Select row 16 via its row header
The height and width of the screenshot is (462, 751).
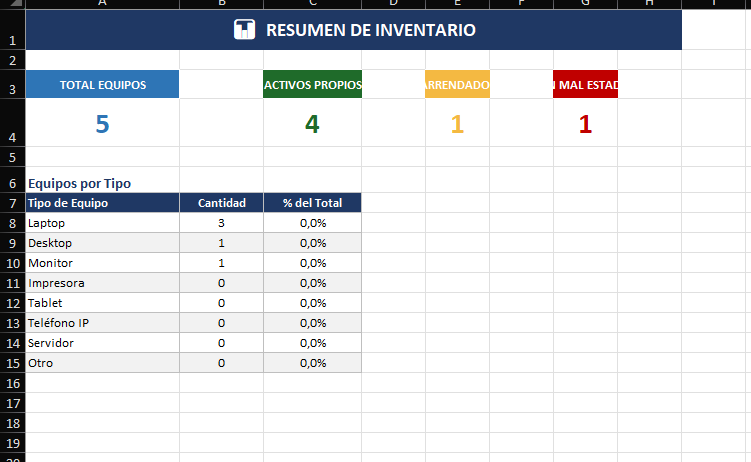click(12, 383)
